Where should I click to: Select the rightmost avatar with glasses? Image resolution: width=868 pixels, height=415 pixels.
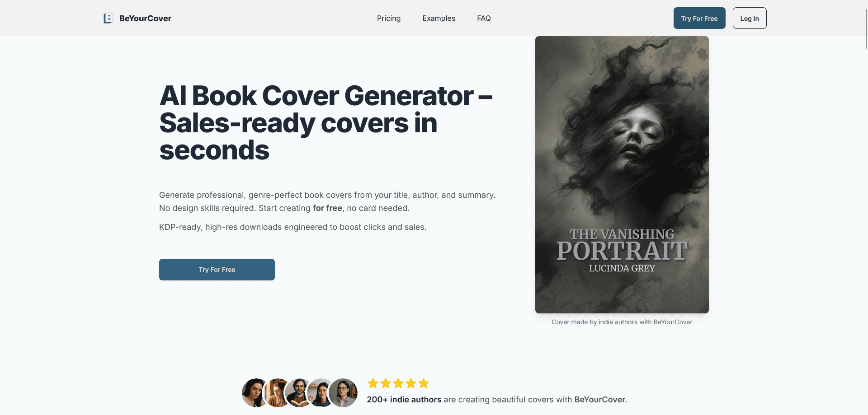343,393
